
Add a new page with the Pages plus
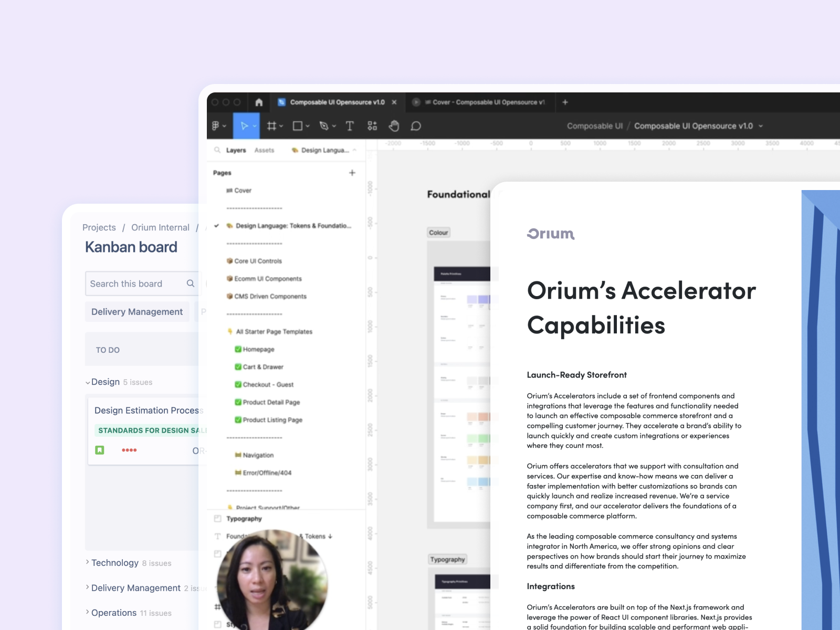pos(352,173)
